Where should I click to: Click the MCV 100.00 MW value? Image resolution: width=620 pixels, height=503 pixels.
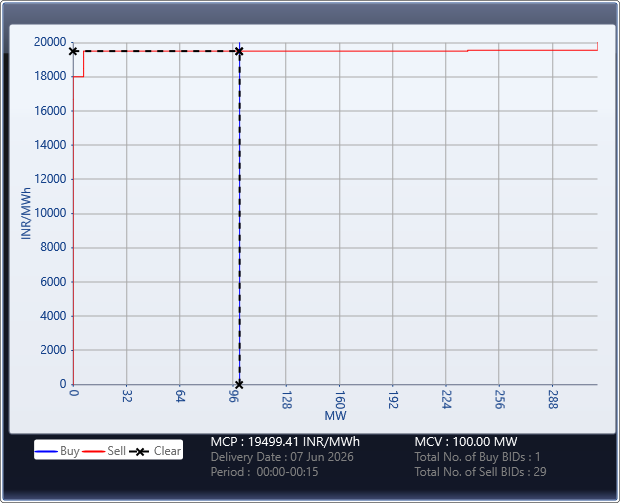(x=466, y=442)
